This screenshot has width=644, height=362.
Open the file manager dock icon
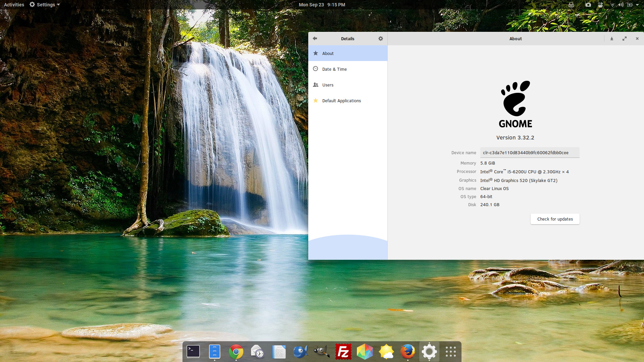215,352
